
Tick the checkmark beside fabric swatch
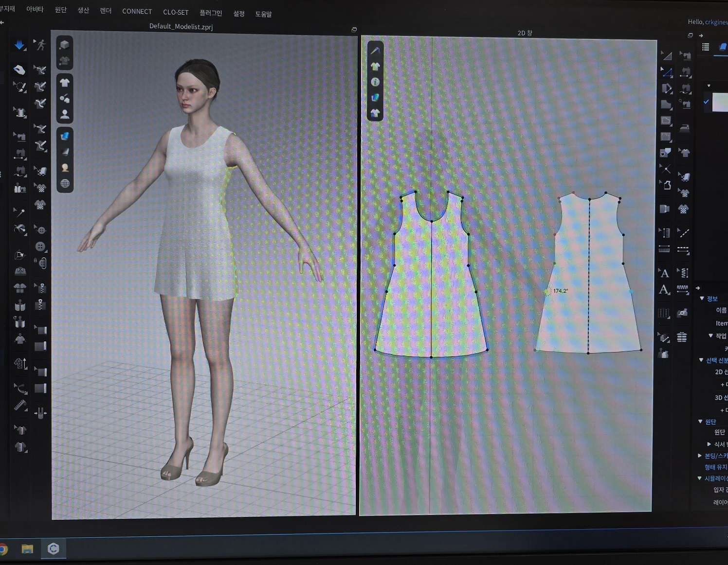tap(706, 102)
